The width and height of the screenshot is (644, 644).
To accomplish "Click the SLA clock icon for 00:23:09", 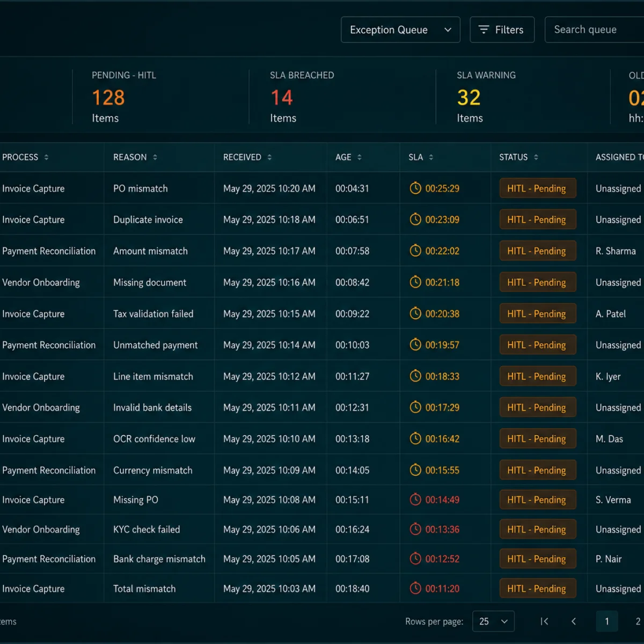I will tap(415, 219).
